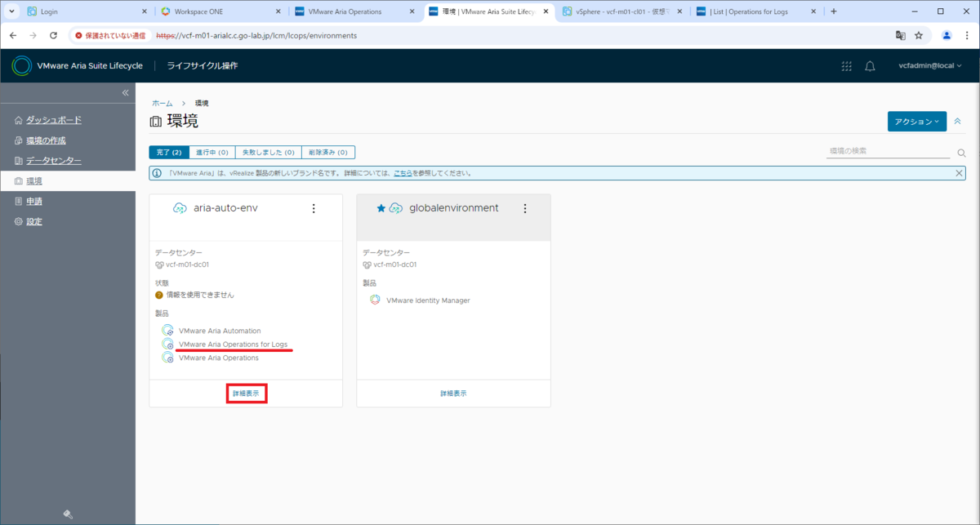Click 詳細表示 on the aria-auto-env card
This screenshot has width=980, height=525.
tap(246, 393)
